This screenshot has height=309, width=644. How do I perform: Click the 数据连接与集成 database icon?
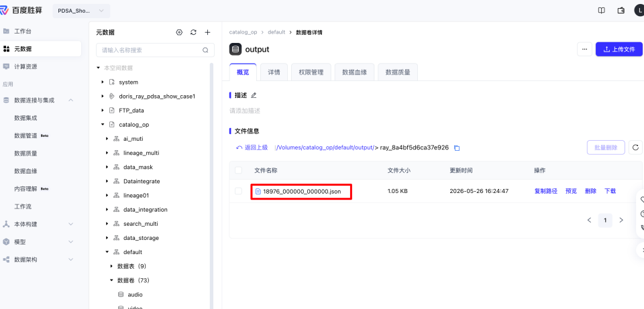coord(6,100)
